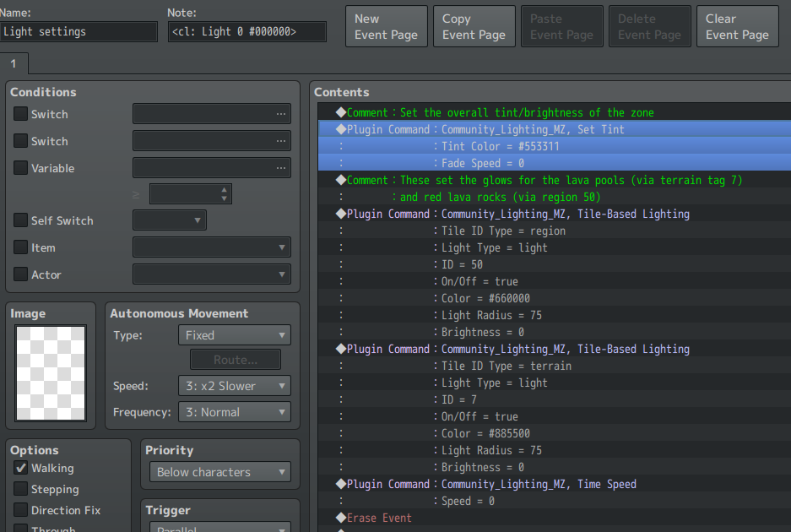
Task: Open the movement Type dropdown showing Fixed
Action: click(235, 335)
